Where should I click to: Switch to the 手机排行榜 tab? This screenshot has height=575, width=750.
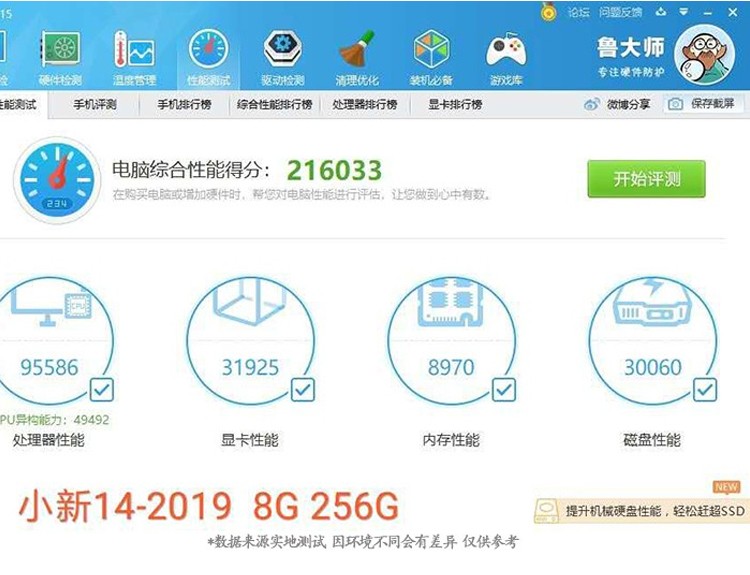click(184, 104)
